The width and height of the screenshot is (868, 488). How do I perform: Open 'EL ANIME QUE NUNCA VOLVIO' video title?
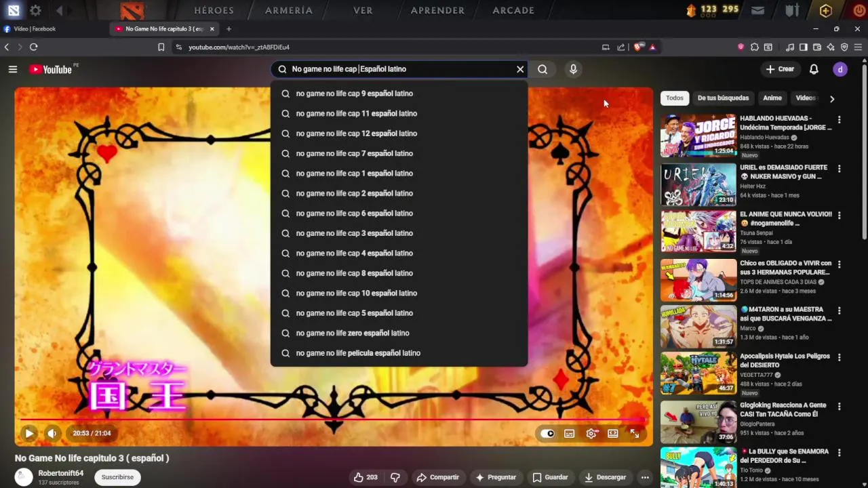point(785,218)
